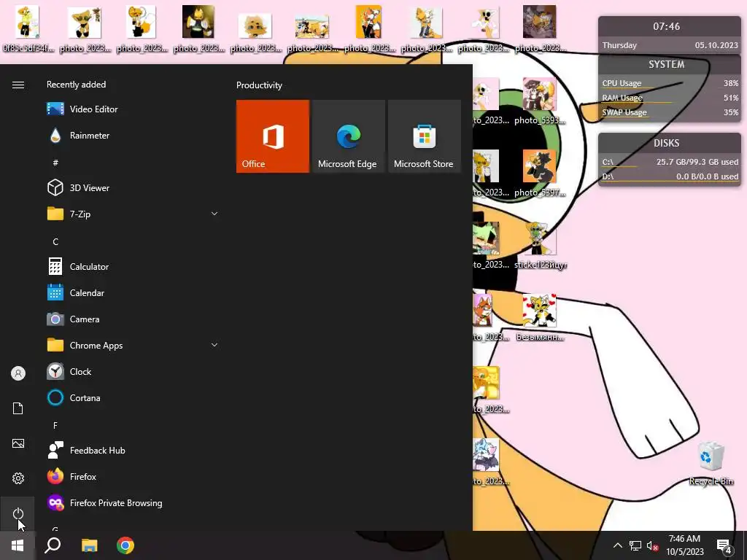Click the CPU Usage meter bar
The width and height of the screenshot is (747, 560).
pyautogui.click(x=670, y=83)
